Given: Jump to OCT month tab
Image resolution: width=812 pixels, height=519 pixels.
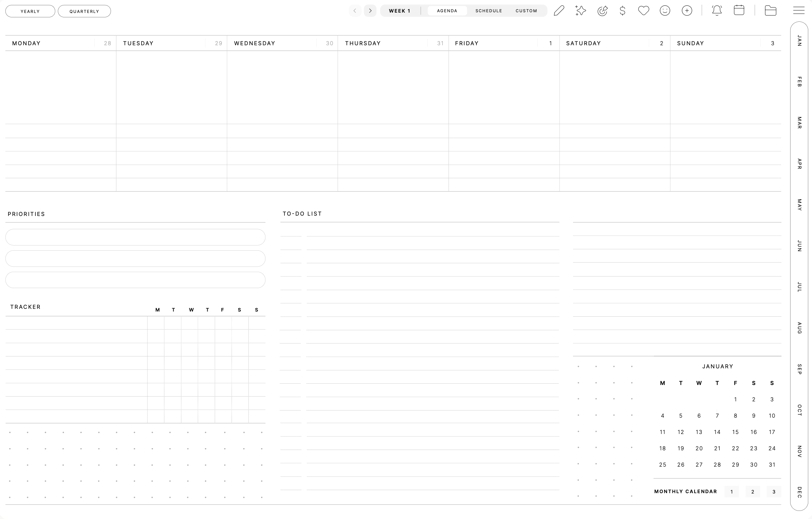Looking at the screenshot, I should point(799,411).
